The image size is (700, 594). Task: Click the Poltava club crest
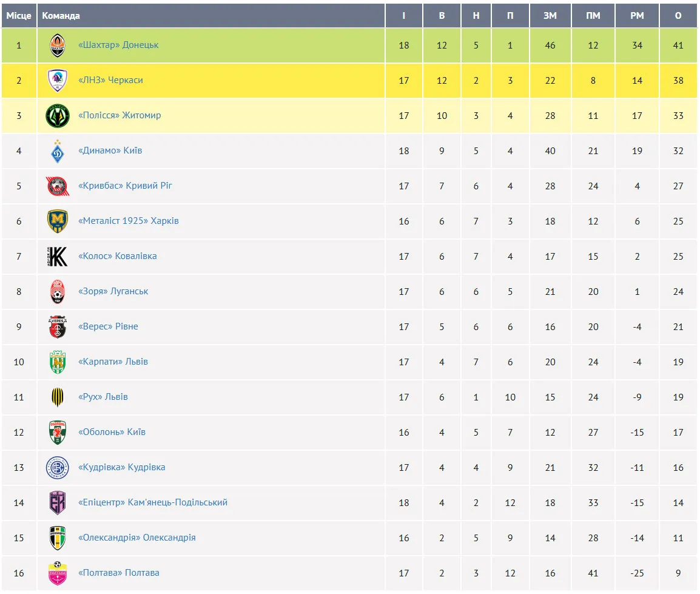[x=58, y=573]
